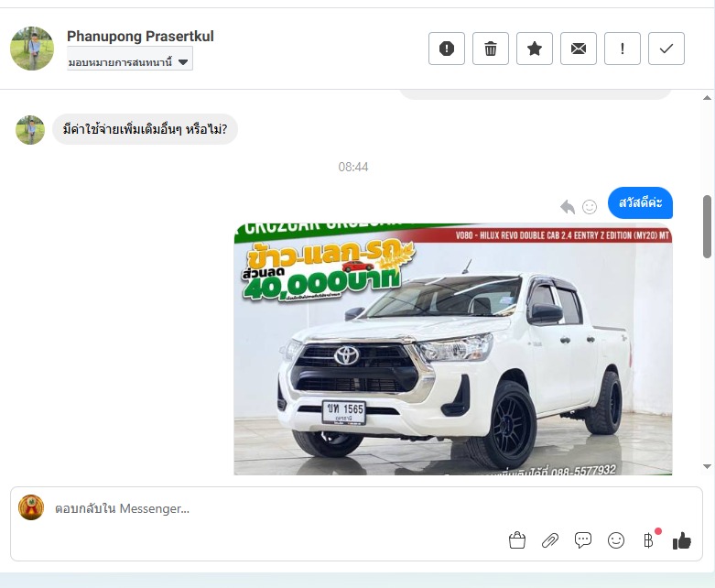This screenshot has height=588, width=715.
Task: Click scrollbar down arrow in chat
Action: pyautogui.click(x=707, y=466)
